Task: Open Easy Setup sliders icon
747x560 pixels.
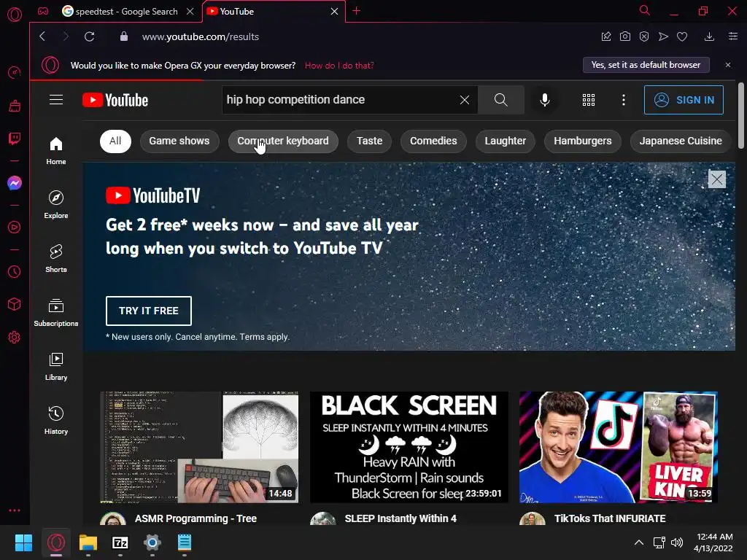Action: (x=733, y=36)
